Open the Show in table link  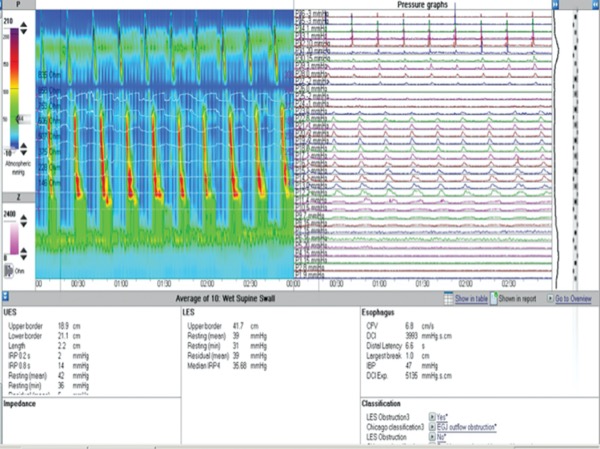pos(471,299)
